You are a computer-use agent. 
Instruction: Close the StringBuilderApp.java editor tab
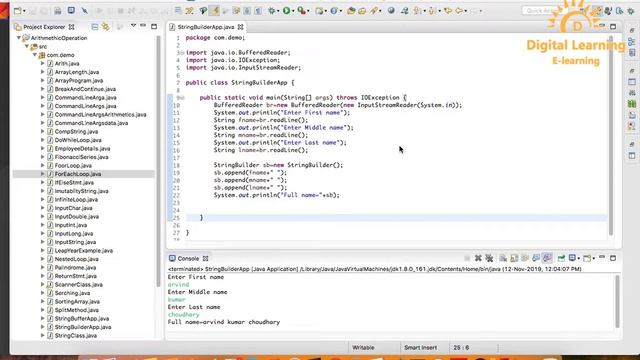pyautogui.click(x=240, y=27)
